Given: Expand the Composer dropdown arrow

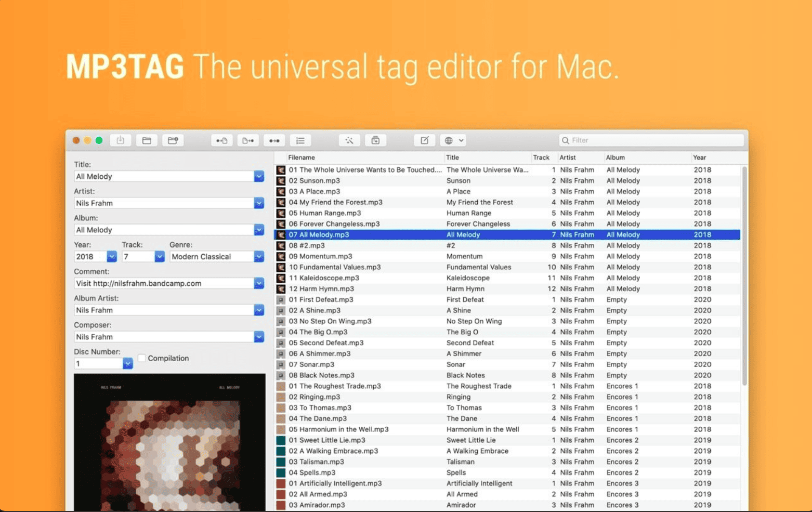Looking at the screenshot, I should (x=259, y=337).
